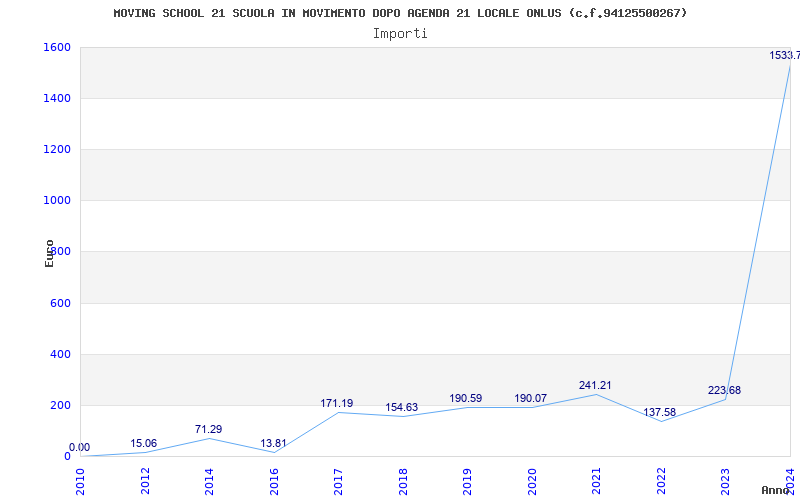Click the 137.58 data value label
The width and height of the screenshot is (800, 500).
(x=660, y=412)
